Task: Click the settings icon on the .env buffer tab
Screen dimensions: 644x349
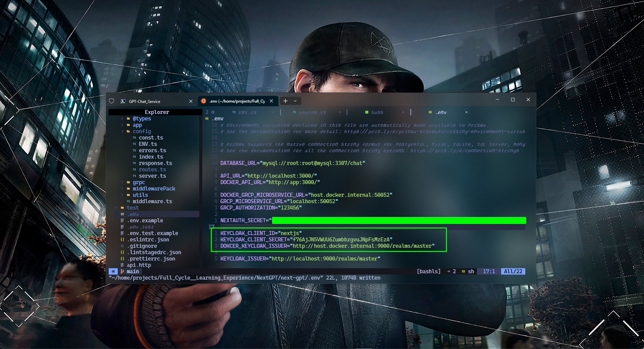Action: click(x=430, y=112)
